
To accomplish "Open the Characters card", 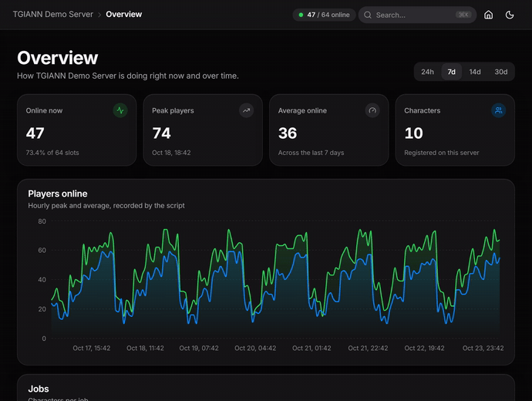I will tap(455, 130).
